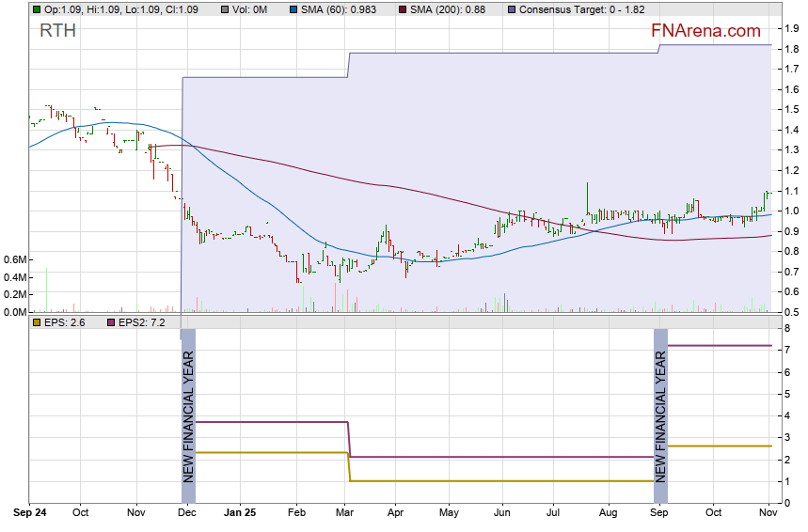Click the 1.9 price axis label
The image size is (808, 532).
click(792, 29)
